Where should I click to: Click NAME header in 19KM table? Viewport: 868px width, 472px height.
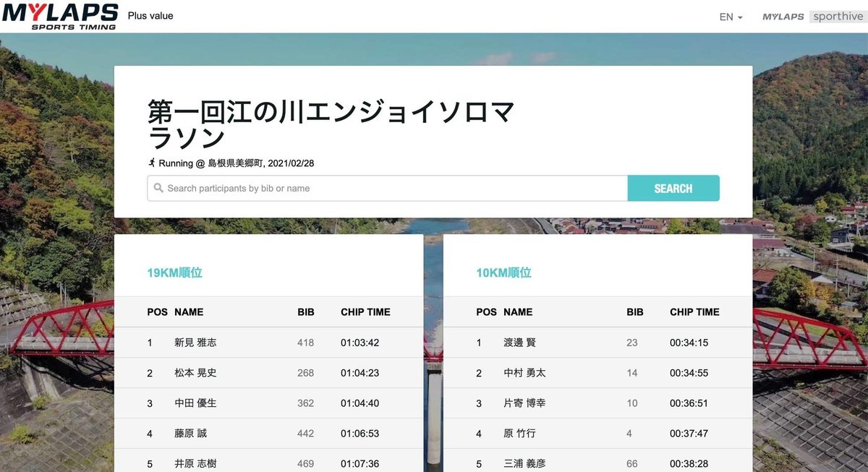click(x=189, y=312)
